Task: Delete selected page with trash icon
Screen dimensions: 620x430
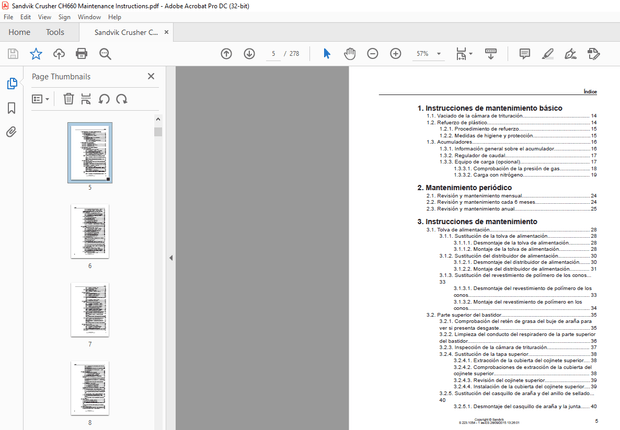Action: (68, 99)
